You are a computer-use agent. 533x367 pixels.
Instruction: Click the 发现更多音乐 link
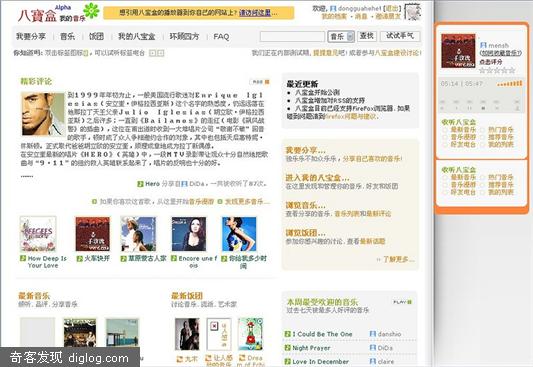(247, 202)
